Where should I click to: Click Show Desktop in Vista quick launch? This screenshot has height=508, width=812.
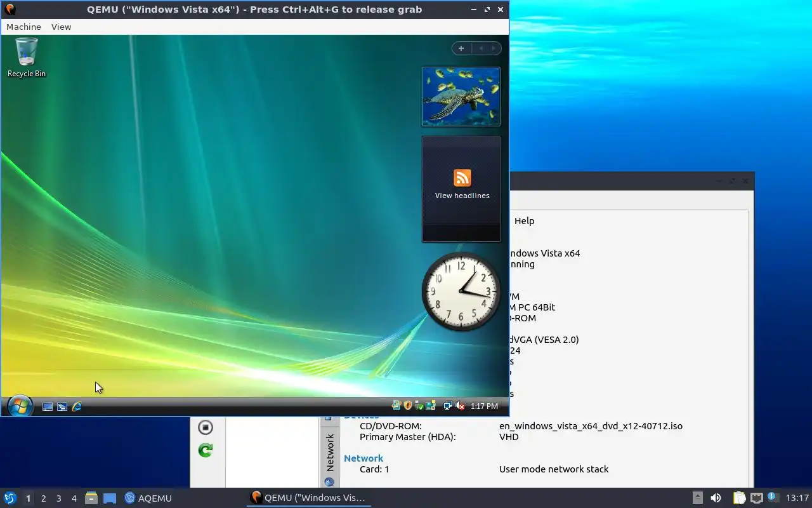[x=48, y=406]
